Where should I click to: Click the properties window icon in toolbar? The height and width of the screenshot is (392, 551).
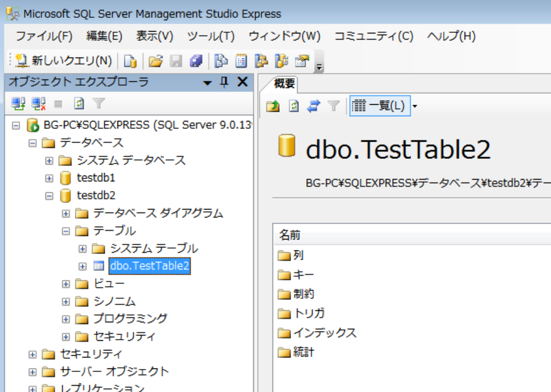click(x=302, y=61)
